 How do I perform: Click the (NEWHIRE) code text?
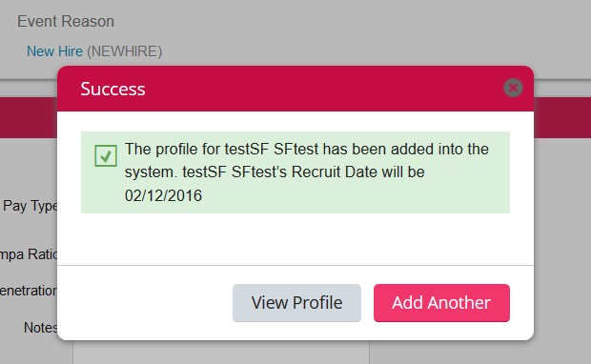click(x=124, y=51)
